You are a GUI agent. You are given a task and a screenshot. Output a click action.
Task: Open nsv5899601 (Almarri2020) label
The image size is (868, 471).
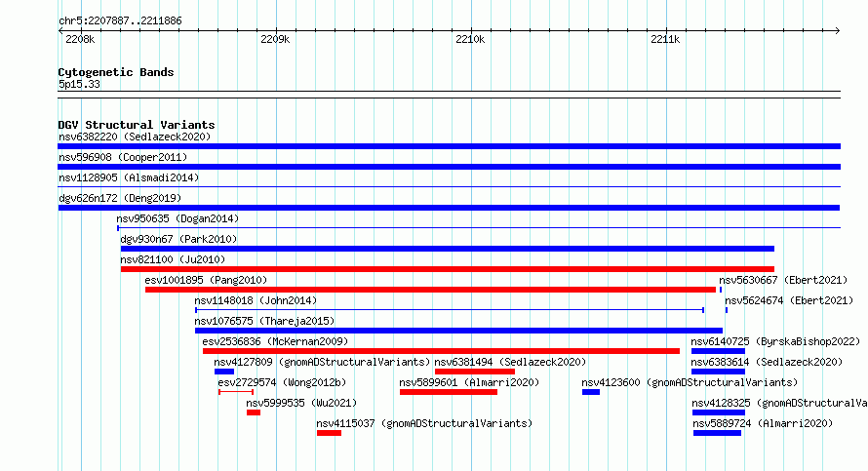pyautogui.click(x=469, y=382)
